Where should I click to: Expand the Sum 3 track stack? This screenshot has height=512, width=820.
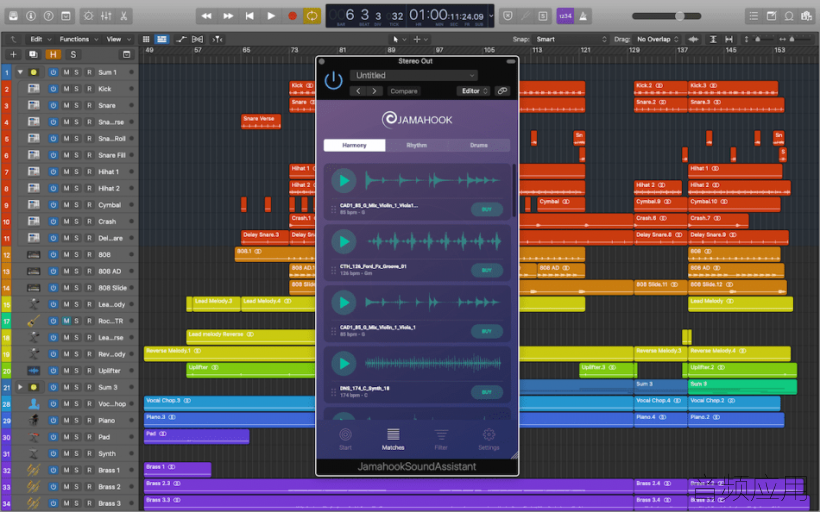tap(20, 388)
